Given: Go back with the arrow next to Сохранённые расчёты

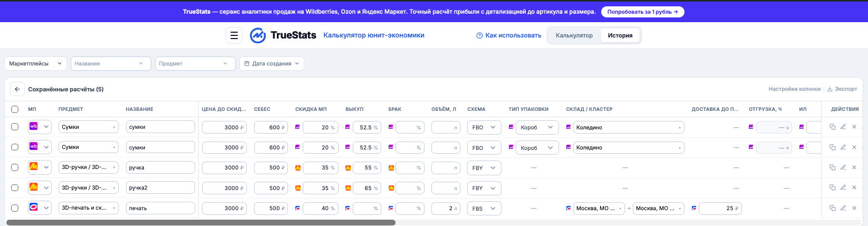Looking at the screenshot, I should 17,89.
